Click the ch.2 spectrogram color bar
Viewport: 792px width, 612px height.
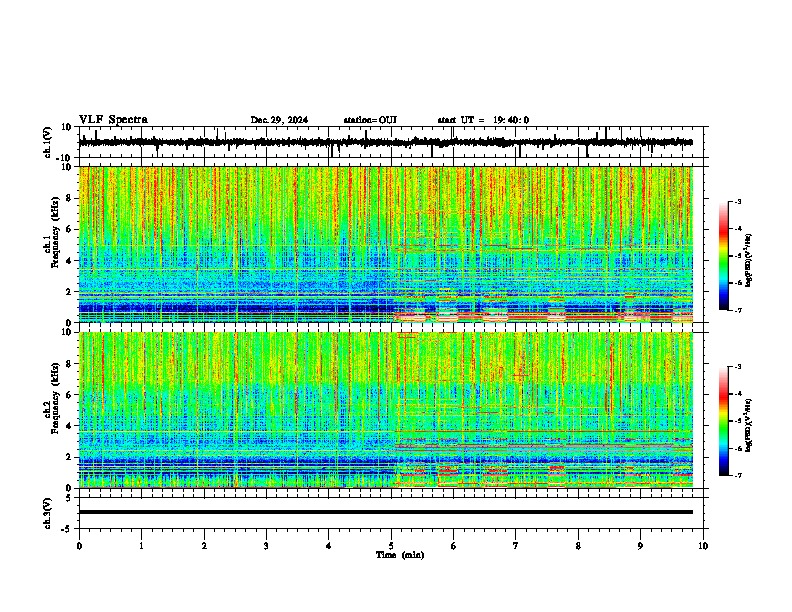click(x=724, y=421)
